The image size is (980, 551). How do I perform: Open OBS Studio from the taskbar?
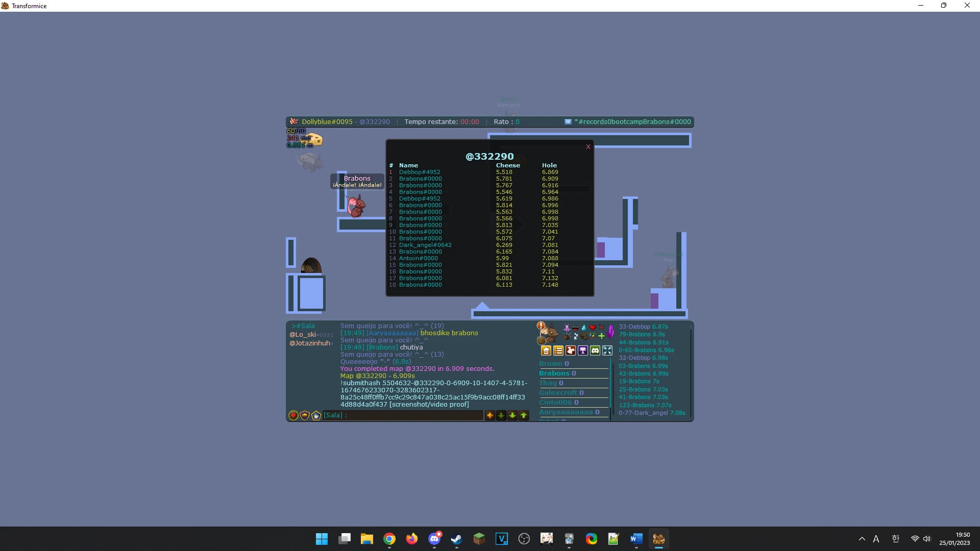point(524,539)
